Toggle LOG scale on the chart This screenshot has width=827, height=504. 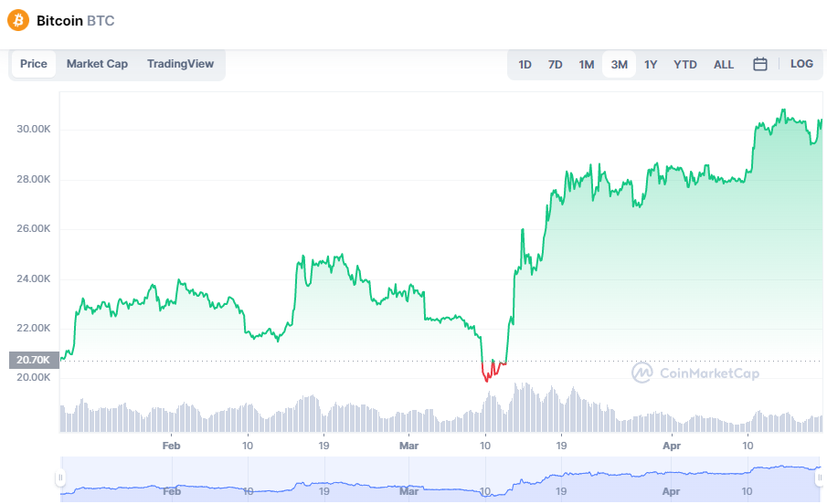801,64
